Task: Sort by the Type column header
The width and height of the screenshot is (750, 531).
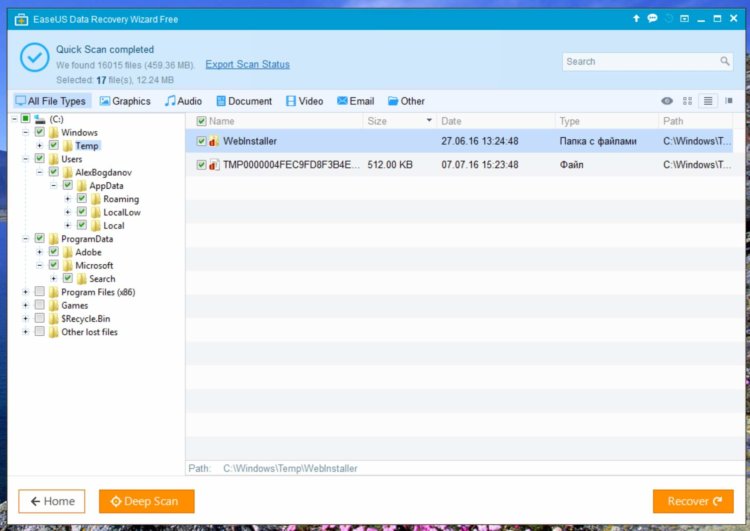Action: pos(607,121)
